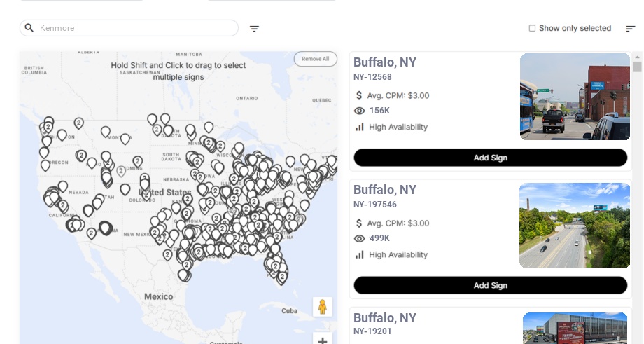Click eye impressions icon for NY-197546
The height and width of the screenshot is (344, 644).
coord(360,238)
